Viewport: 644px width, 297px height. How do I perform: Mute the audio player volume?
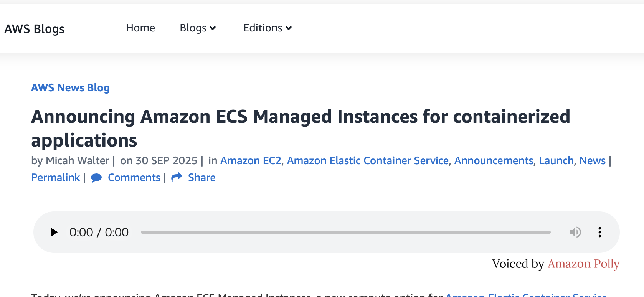point(575,232)
